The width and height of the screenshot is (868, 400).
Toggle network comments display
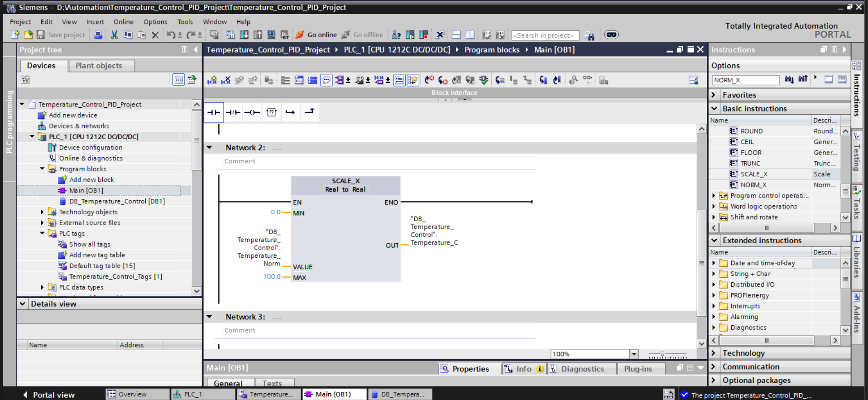pyautogui.click(x=399, y=80)
